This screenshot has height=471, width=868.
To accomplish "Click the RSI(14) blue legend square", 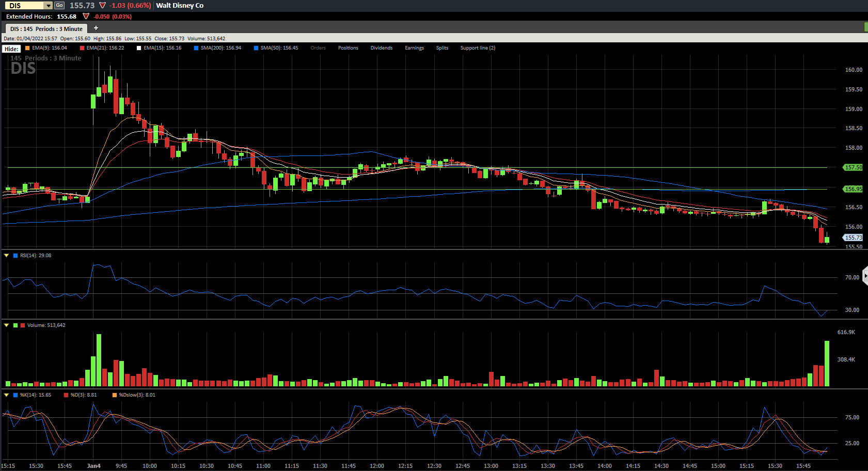I will click(15, 256).
